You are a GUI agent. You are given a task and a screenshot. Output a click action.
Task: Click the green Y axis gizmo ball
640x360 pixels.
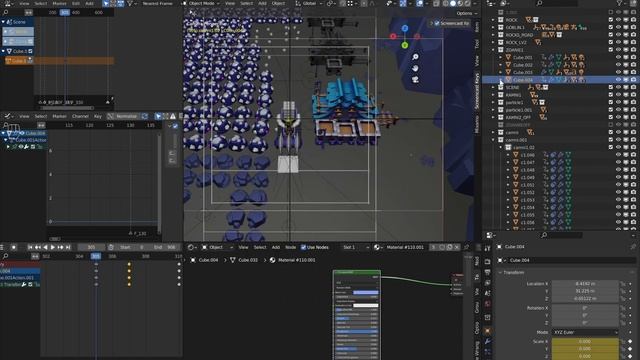[x=405, y=45]
